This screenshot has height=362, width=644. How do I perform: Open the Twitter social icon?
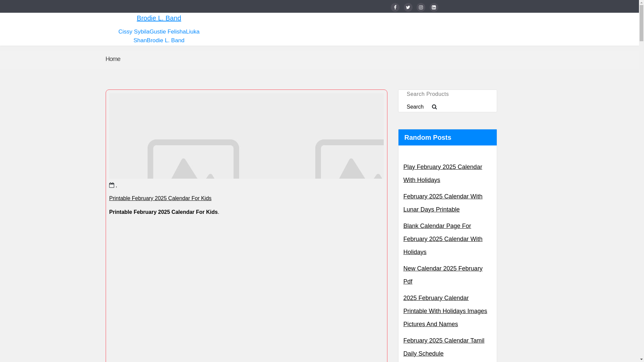tap(408, 7)
